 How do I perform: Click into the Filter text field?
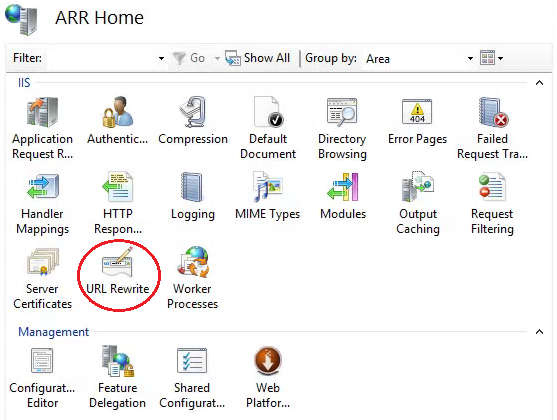101,58
